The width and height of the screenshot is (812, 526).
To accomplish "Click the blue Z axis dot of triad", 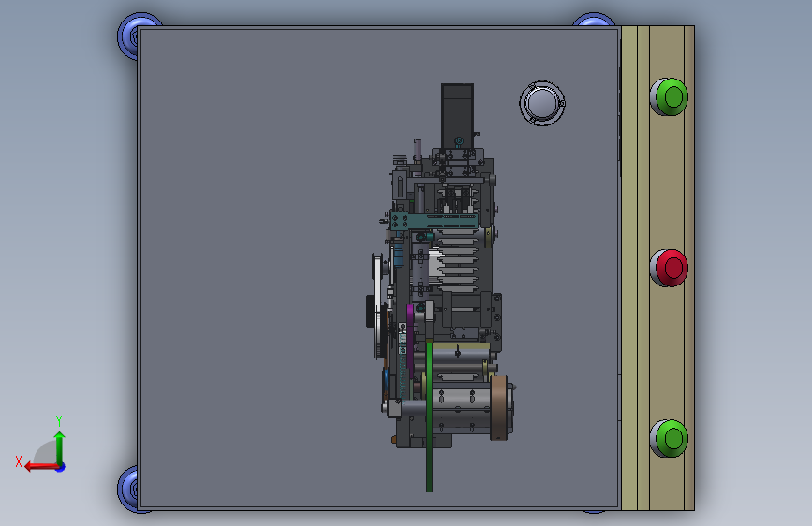I will 61,467.
